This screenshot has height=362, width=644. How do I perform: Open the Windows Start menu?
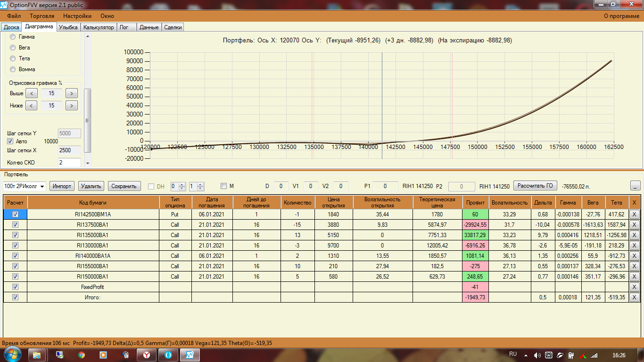[12, 354]
